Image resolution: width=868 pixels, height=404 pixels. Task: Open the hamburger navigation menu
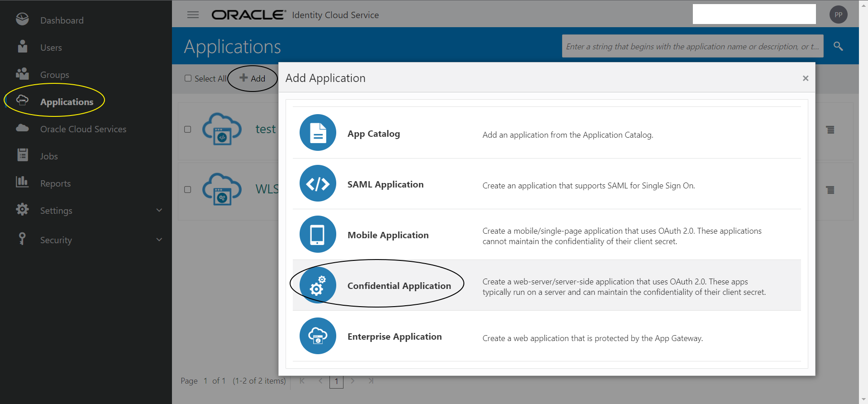tap(193, 15)
